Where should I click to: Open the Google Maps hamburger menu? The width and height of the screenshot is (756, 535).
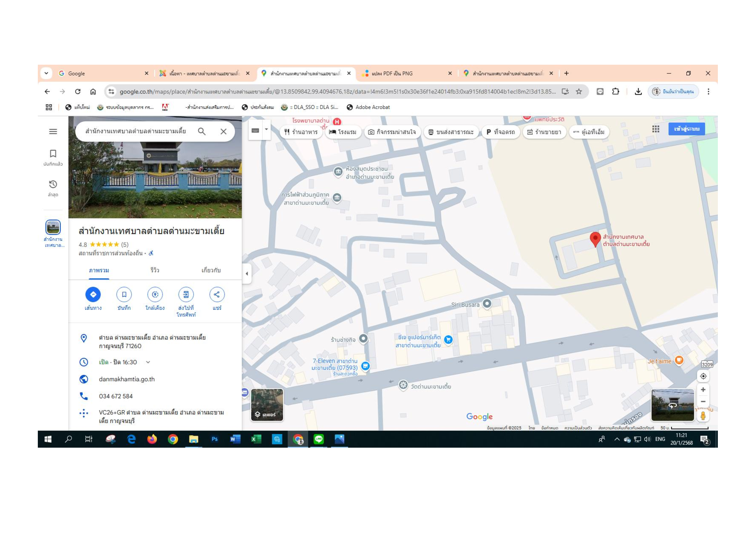click(x=53, y=131)
